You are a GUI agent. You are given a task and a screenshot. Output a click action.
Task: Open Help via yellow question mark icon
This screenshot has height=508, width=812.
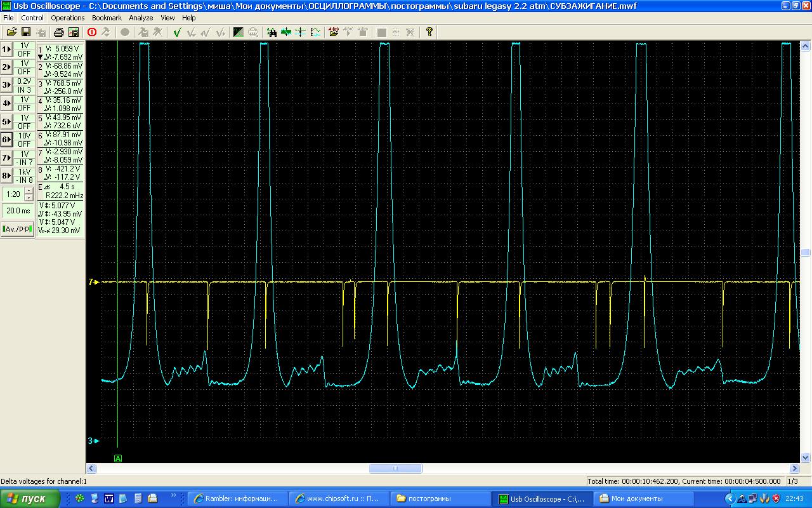(429, 32)
